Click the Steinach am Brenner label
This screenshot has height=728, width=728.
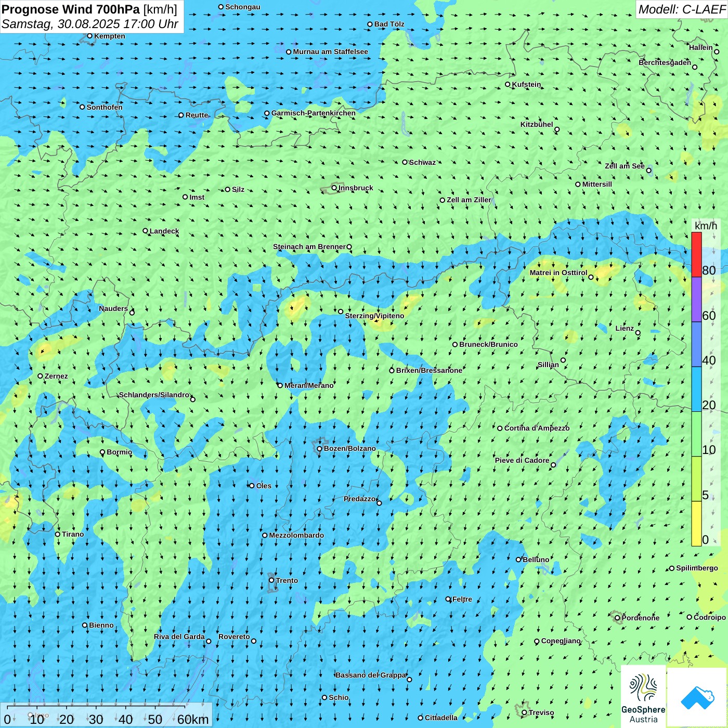click(x=309, y=246)
